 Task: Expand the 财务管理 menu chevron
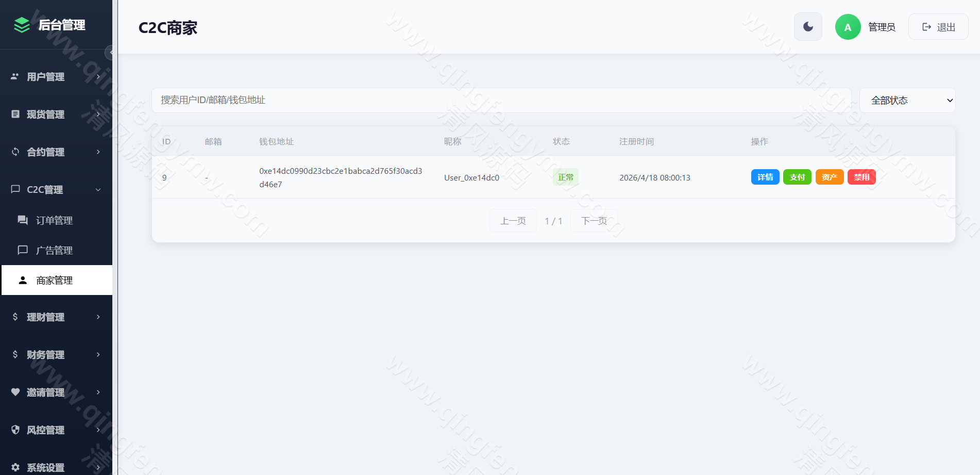(x=98, y=354)
